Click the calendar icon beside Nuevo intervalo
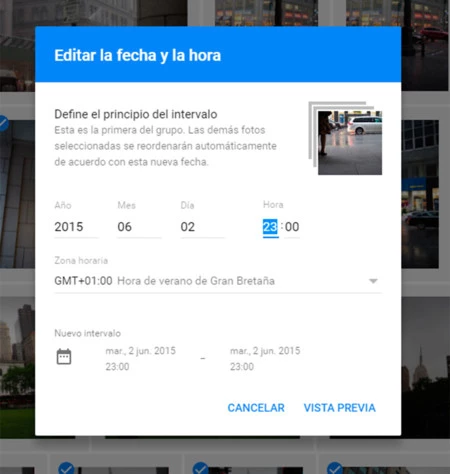This screenshot has height=474, width=450. [x=64, y=357]
